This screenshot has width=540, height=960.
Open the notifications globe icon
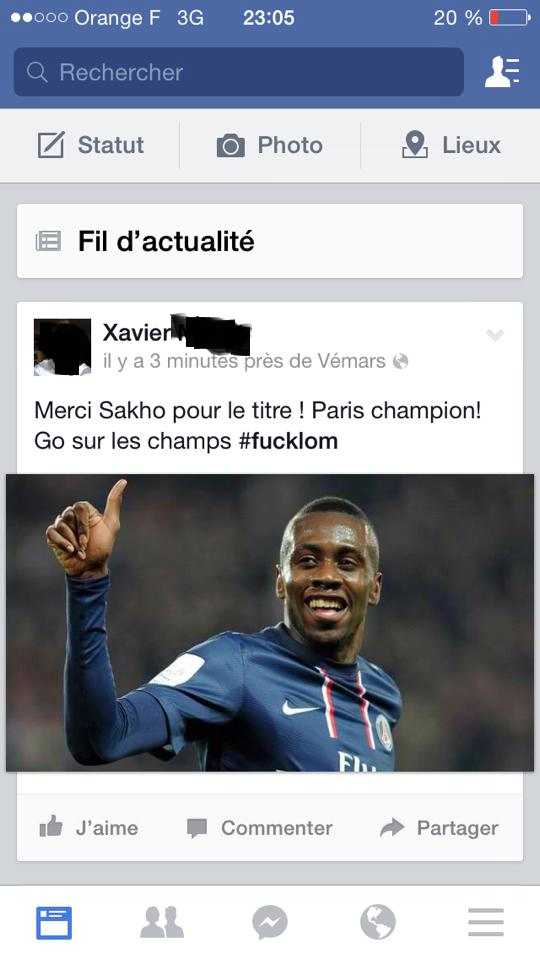[x=378, y=922]
